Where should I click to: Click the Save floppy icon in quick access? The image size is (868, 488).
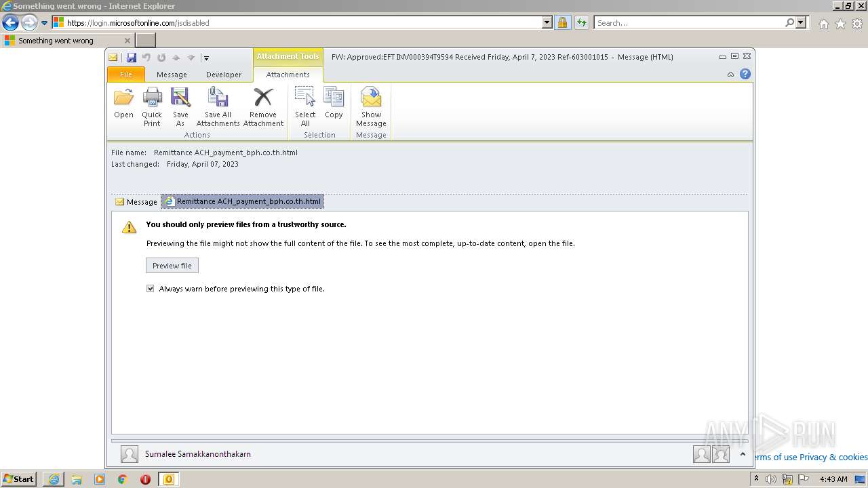(x=132, y=58)
